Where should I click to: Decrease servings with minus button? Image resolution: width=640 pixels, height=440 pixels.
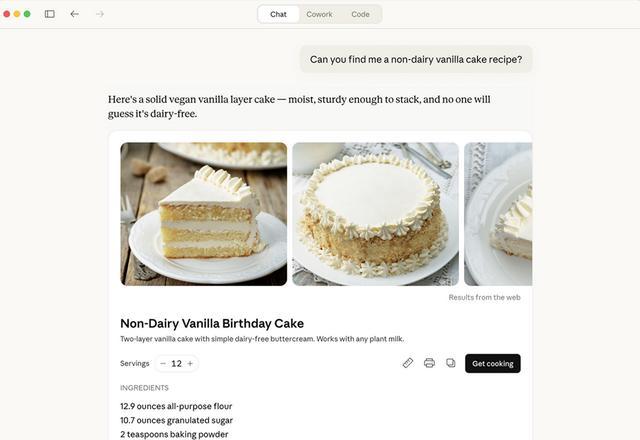tap(163, 364)
